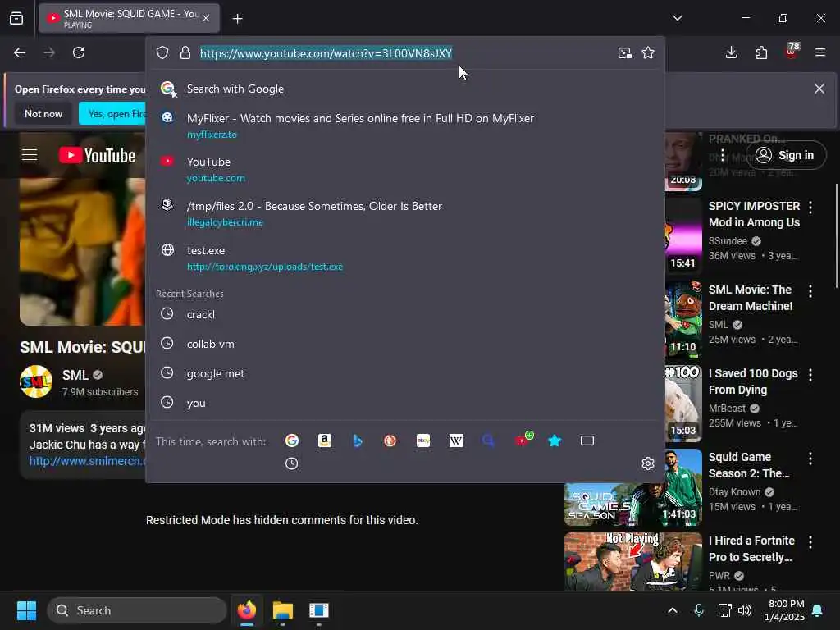Open notifications bell in the taskbar

[818, 610]
